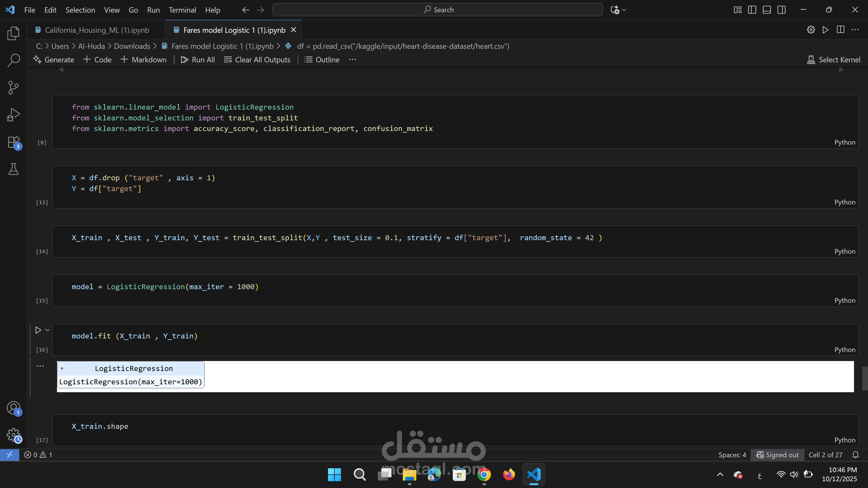This screenshot has height=488, width=868.
Task: Open the Help menu
Action: [213, 10]
